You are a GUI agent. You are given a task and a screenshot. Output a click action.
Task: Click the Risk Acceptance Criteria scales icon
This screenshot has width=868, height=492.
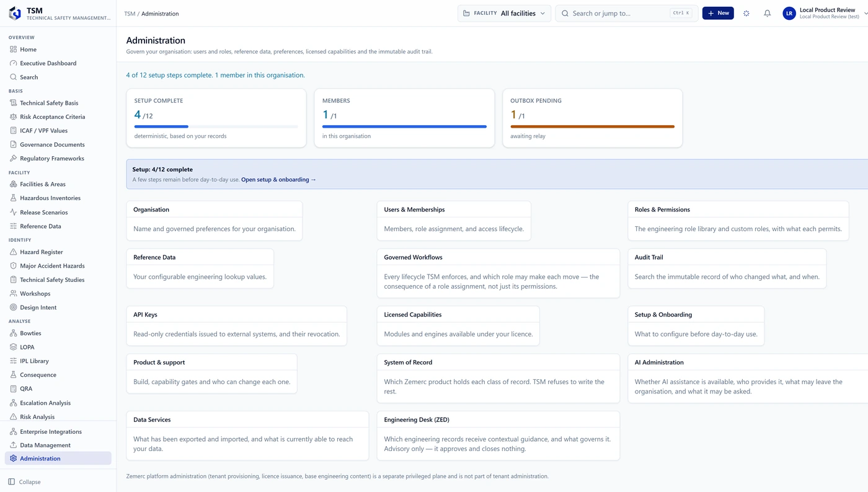[13, 116]
